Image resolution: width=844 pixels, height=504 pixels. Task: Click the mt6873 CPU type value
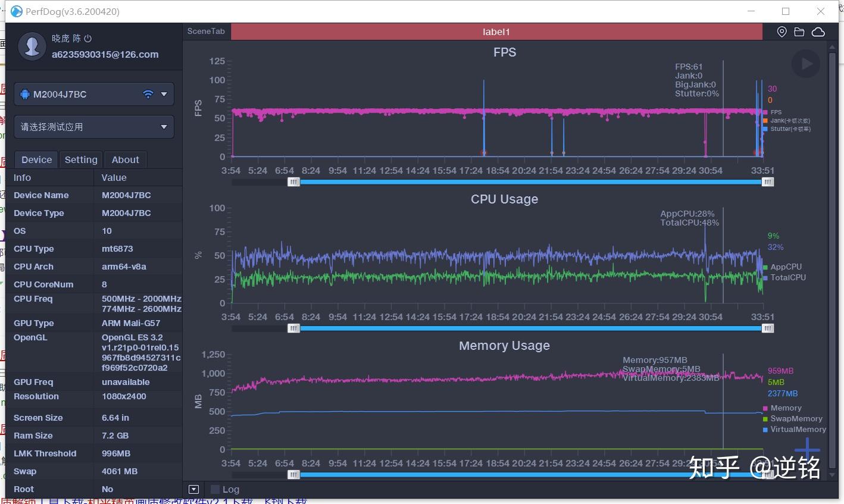[x=117, y=249]
